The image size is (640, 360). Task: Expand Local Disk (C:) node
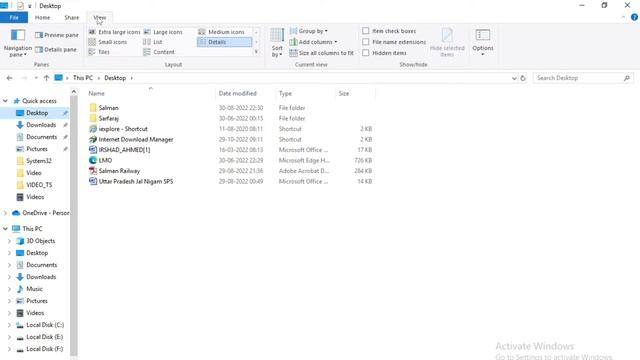coord(9,325)
